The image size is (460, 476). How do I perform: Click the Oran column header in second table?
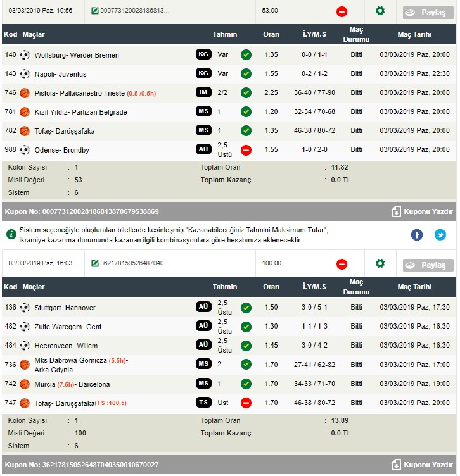point(271,287)
